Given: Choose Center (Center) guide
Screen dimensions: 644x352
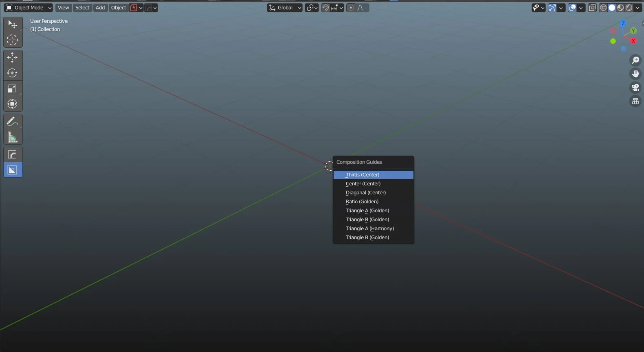Looking at the screenshot, I should coord(374,184).
